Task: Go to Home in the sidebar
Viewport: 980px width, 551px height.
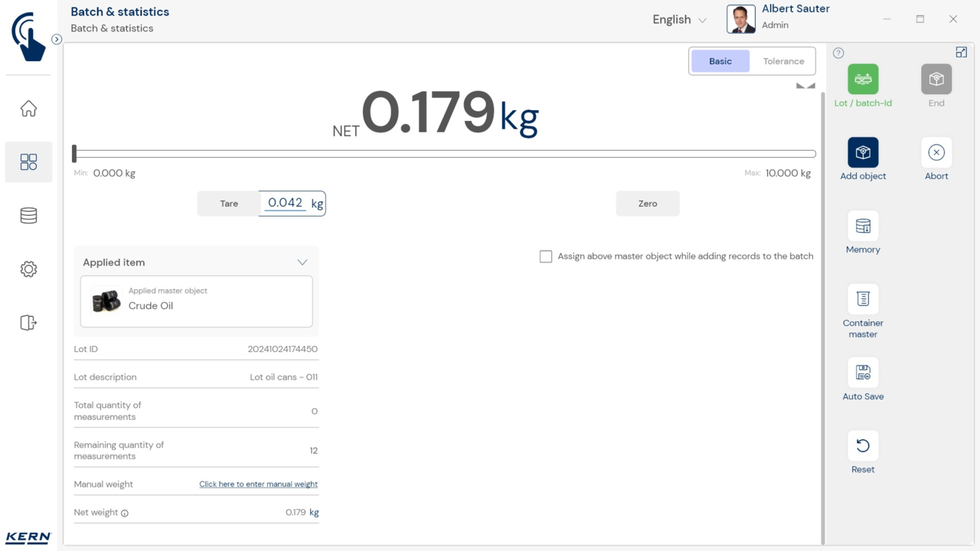Action: 28,109
